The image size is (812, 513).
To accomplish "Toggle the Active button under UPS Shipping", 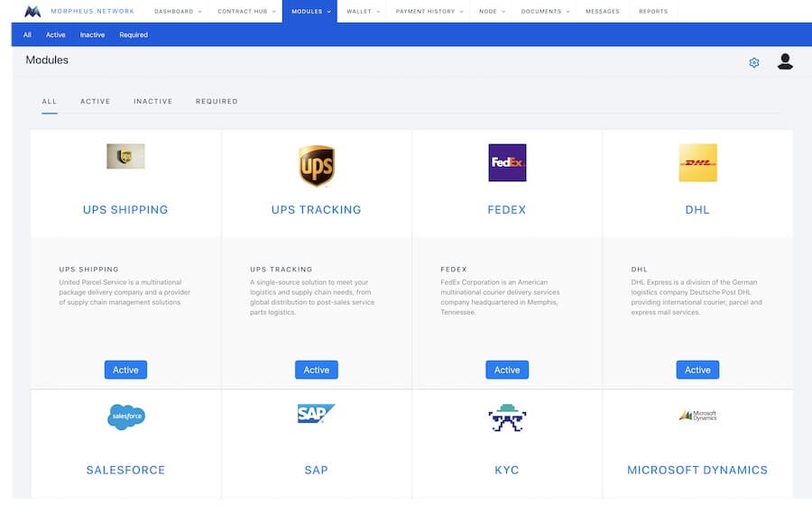I will 125,370.
